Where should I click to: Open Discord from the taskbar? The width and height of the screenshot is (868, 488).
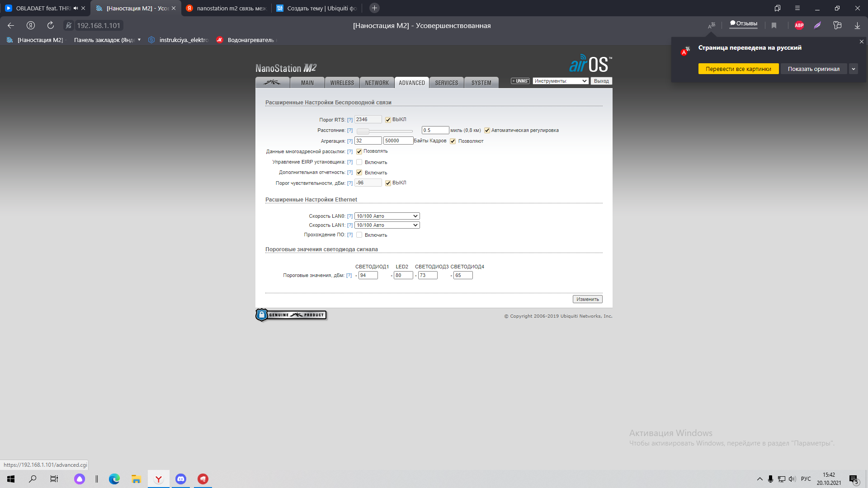pos(181,479)
